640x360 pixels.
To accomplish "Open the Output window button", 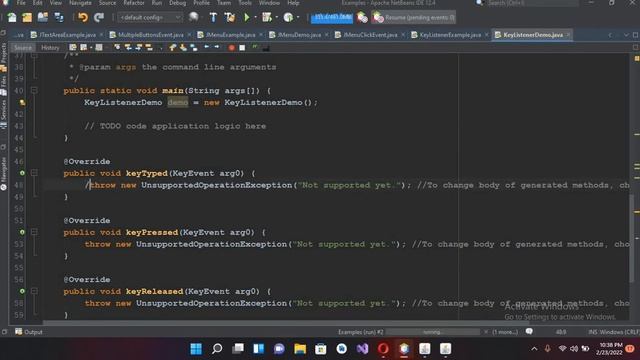I will (29, 332).
